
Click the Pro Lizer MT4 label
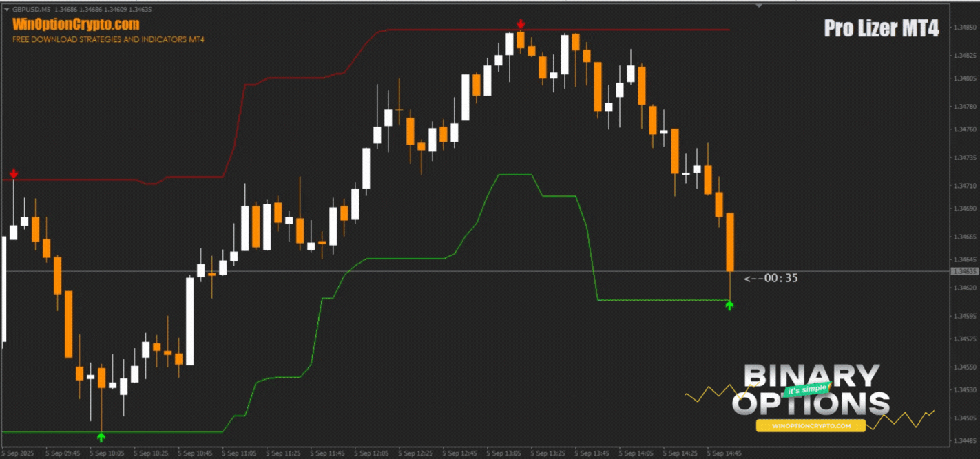(881, 28)
